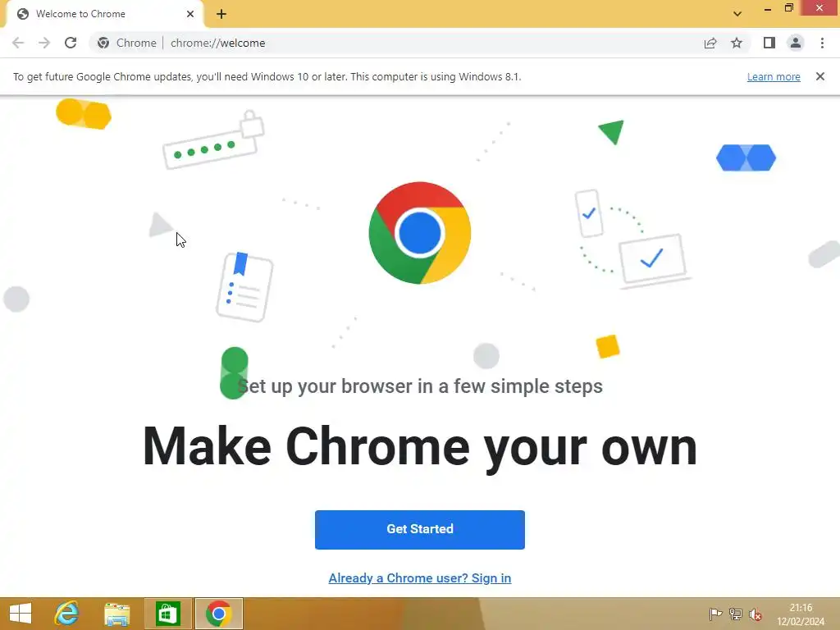Restore down the Chrome window

[x=788, y=8]
